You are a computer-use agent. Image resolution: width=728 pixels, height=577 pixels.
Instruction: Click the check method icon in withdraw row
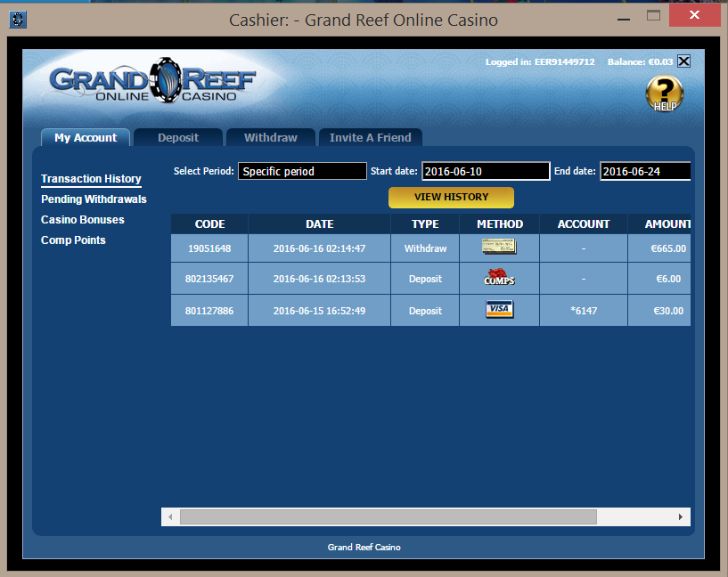pos(499,247)
